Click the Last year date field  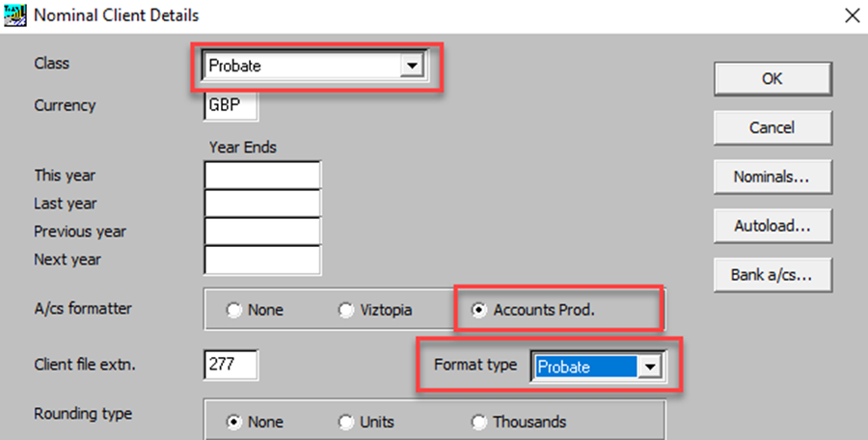tap(262, 204)
